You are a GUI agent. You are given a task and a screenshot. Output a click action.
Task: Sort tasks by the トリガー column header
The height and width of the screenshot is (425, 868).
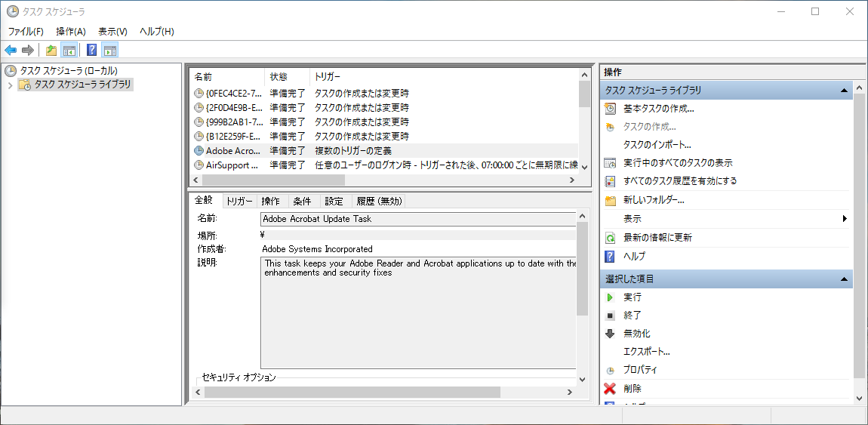pyautogui.click(x=445, y=76)
